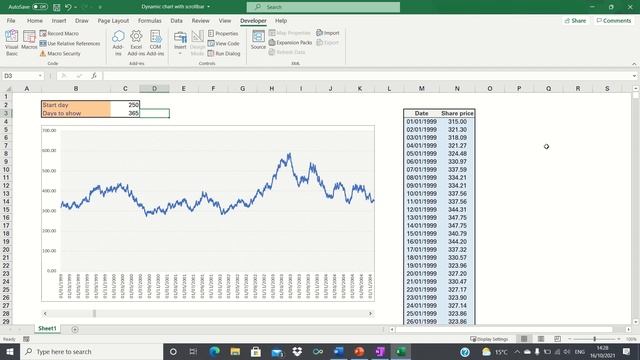Click the chart scrollbar right arrow
Screen dimensions: 640x360
pos(370,313)
